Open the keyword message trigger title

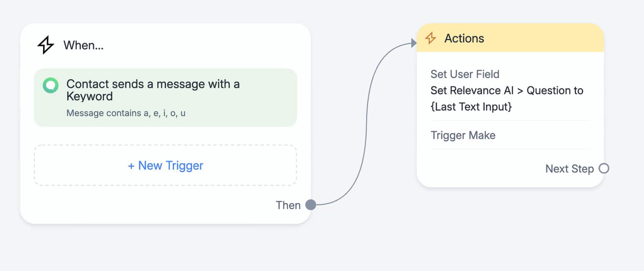coord(153,90)
